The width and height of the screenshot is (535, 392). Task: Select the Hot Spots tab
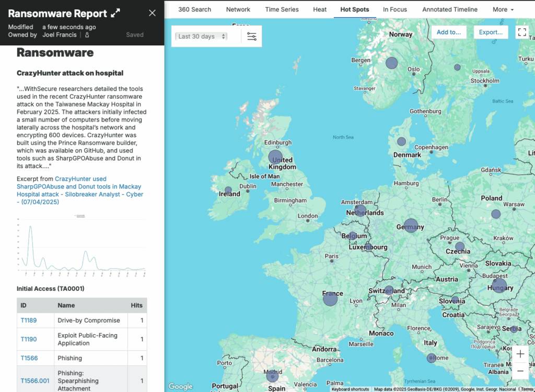tap(355, 9)
